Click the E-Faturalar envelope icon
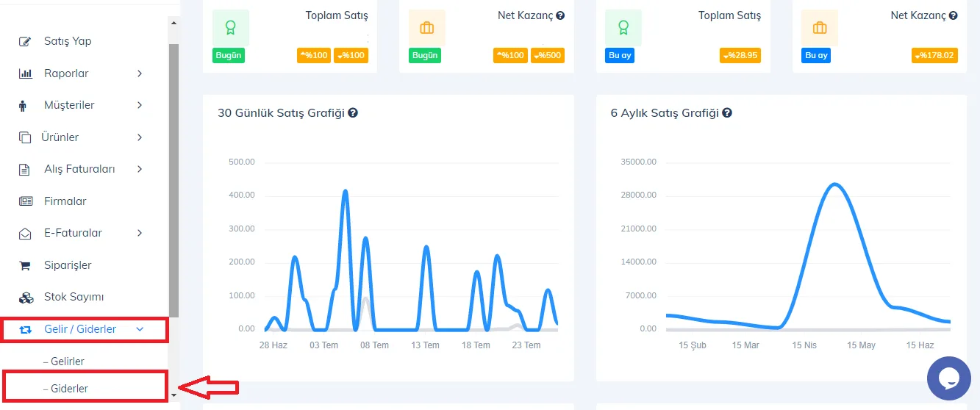 [x=26, y=233]
